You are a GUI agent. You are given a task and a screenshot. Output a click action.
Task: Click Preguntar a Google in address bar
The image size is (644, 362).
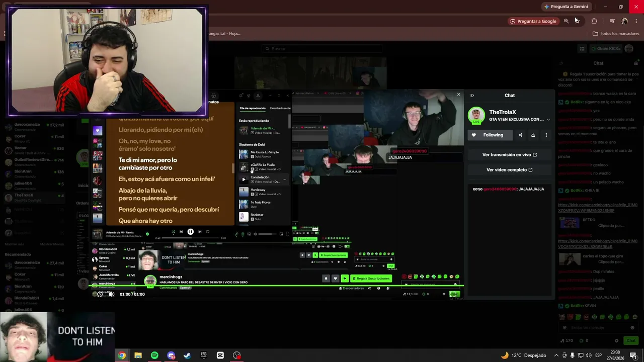pos(533,21)
